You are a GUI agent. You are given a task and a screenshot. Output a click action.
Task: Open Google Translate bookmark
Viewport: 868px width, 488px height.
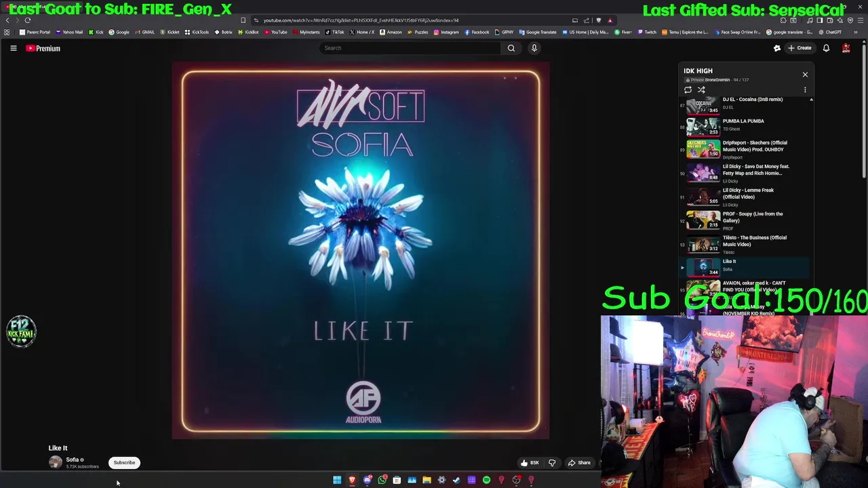coord(538,32)
